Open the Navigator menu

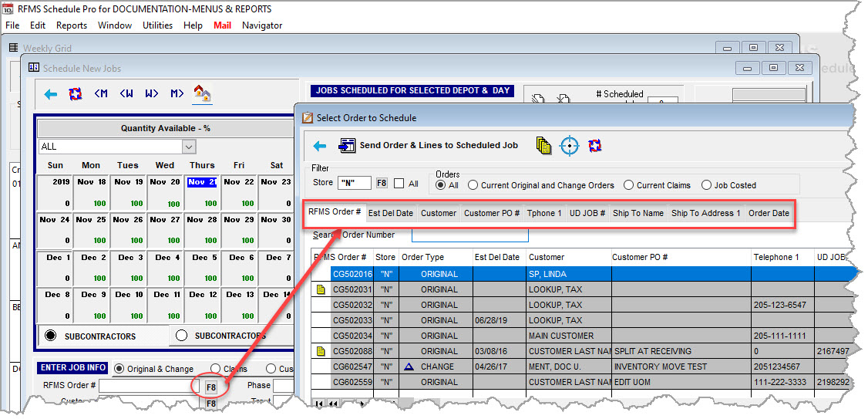[x=262, y=25]
